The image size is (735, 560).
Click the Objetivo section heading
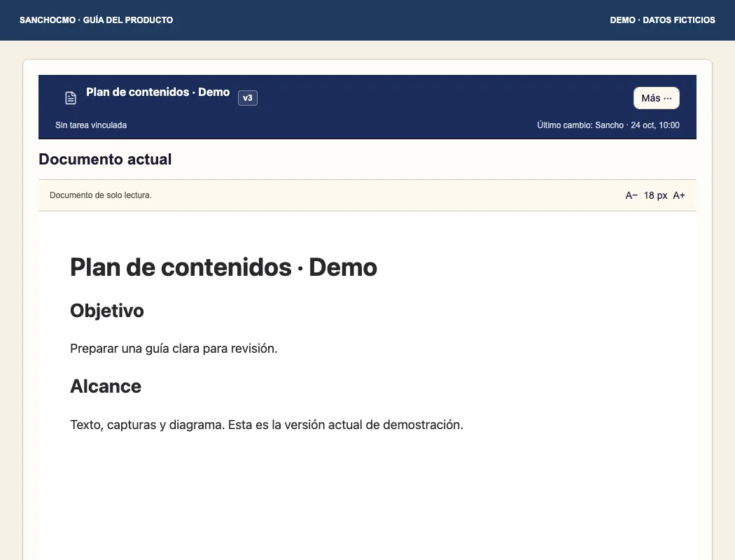pyautogui.click(x=107, y=311)
